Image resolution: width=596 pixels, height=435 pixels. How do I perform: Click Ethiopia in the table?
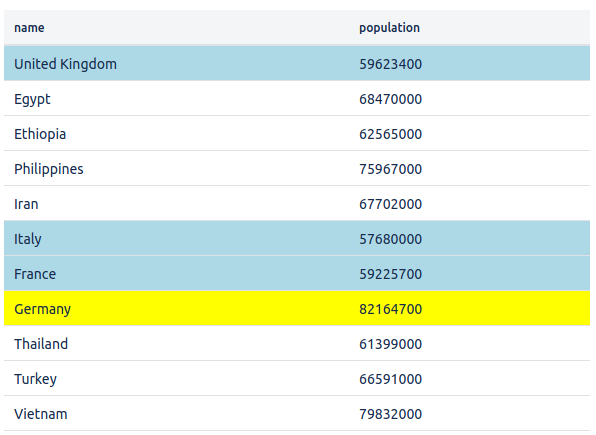coord(40,134)
